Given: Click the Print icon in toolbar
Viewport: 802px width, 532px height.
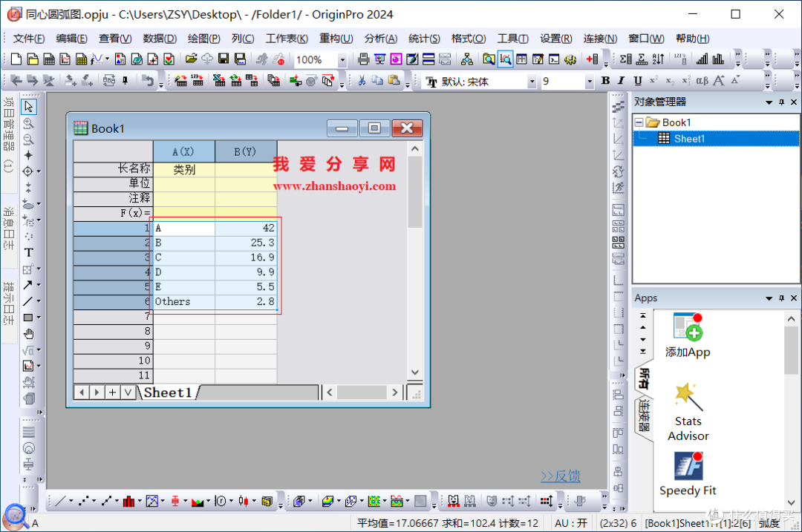Looking at the screenshot, I should (363, 59).
